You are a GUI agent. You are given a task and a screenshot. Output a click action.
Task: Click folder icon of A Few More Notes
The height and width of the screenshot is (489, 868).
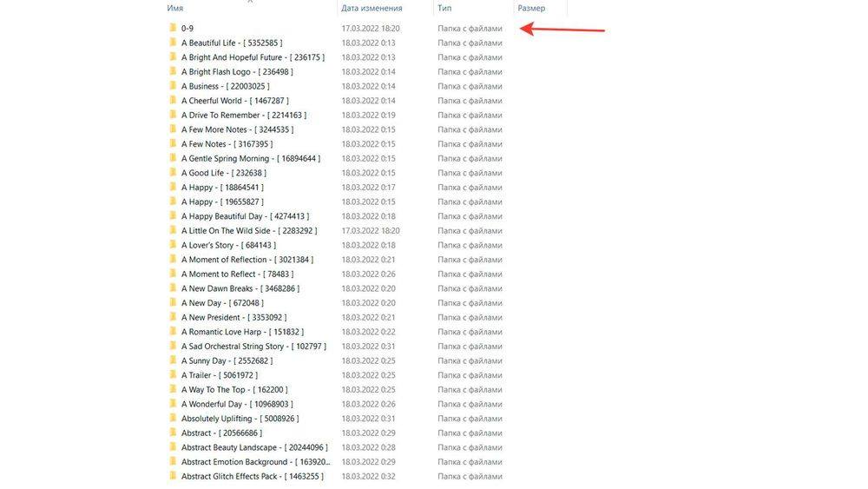[x=173, y=129]
